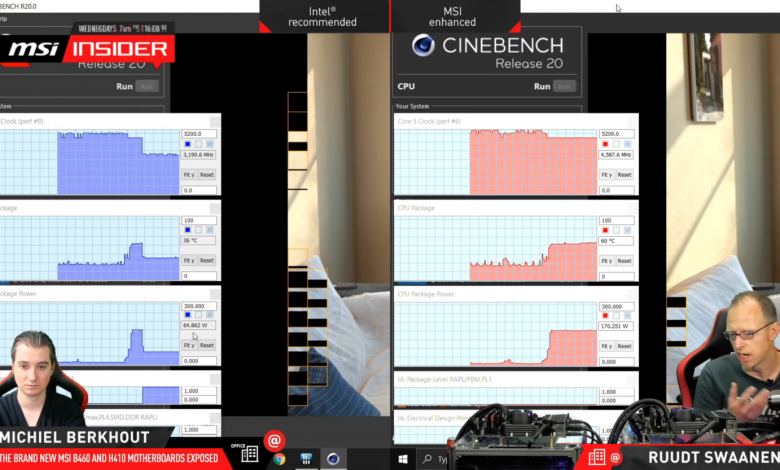
Task: Click the IA: Package-Level RAPL/PBM PL1 title
Action: pos(444,379)
